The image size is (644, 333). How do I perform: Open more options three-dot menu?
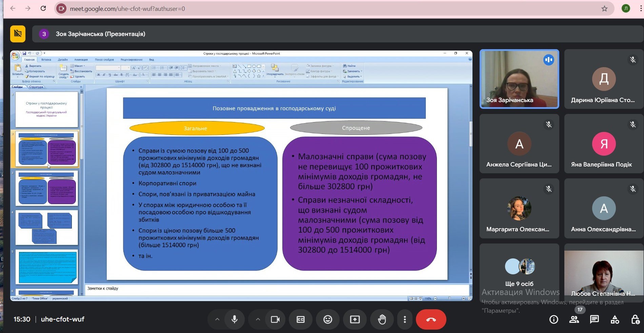(405, 319)
